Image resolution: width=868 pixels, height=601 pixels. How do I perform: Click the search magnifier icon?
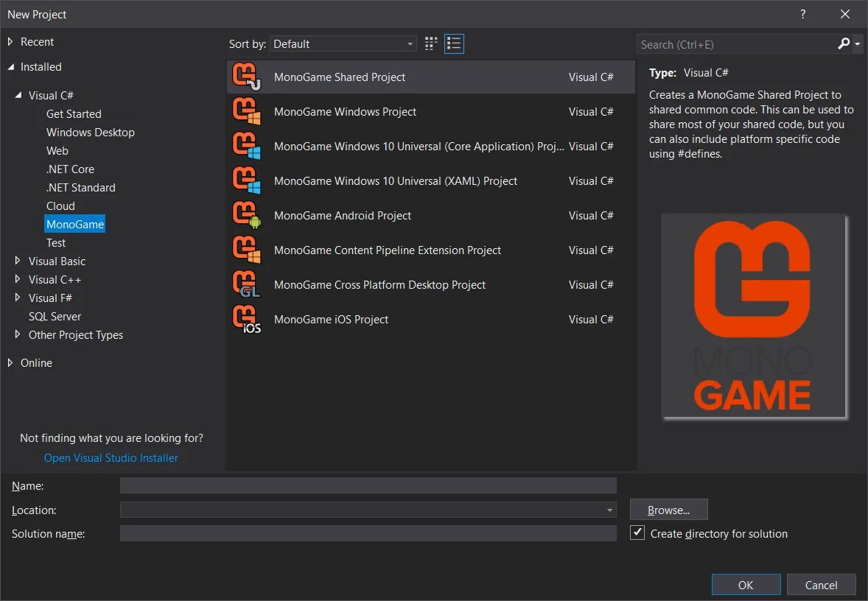click(x=844, y=43)
